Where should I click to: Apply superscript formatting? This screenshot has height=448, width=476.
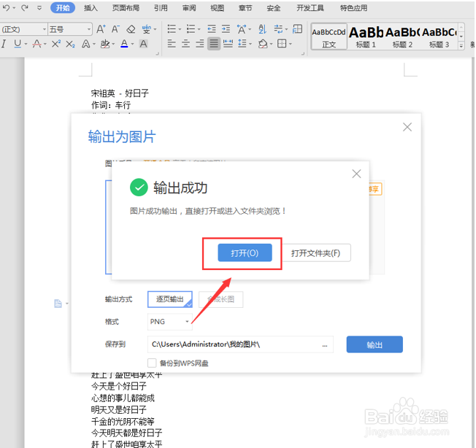pos(56,44)
